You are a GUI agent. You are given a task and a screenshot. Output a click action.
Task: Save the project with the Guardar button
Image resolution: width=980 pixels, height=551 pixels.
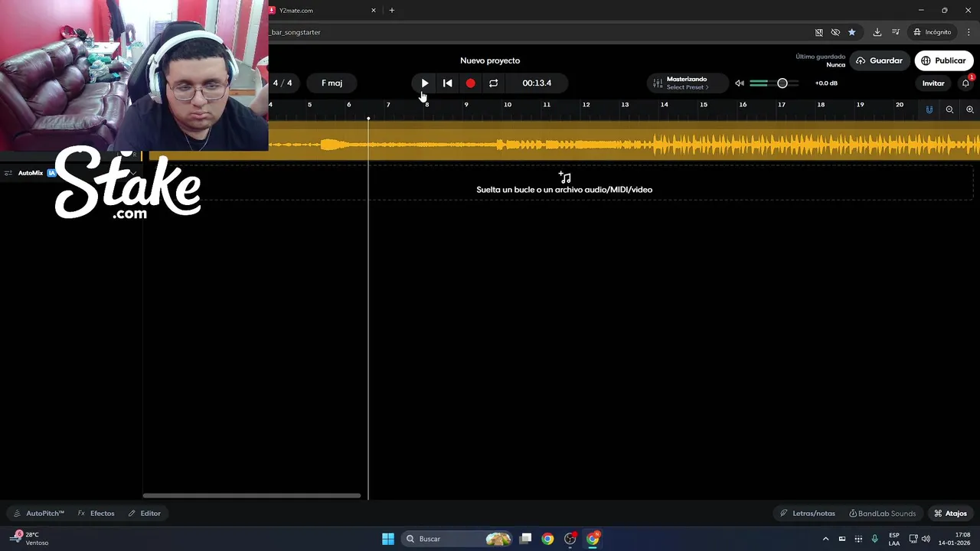pyautogui.click(x=879, y=60)
